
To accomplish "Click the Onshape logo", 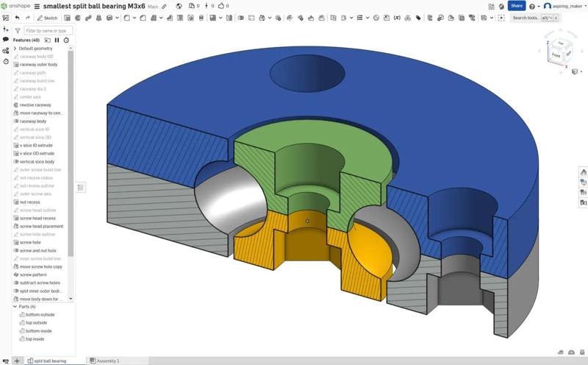I will tap(15, 6).
